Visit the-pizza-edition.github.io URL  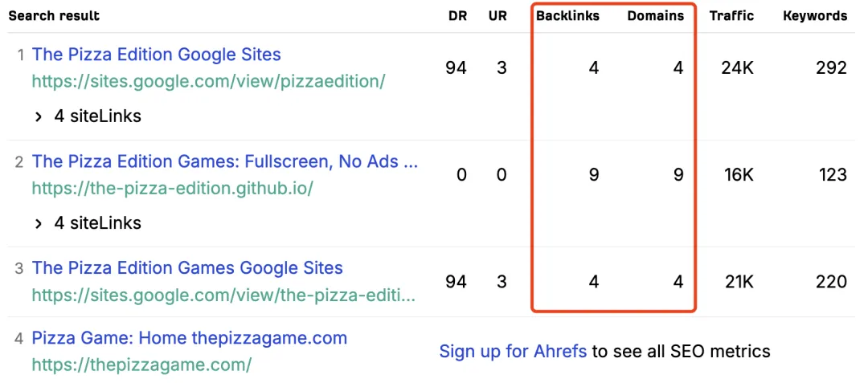[172, 188]
